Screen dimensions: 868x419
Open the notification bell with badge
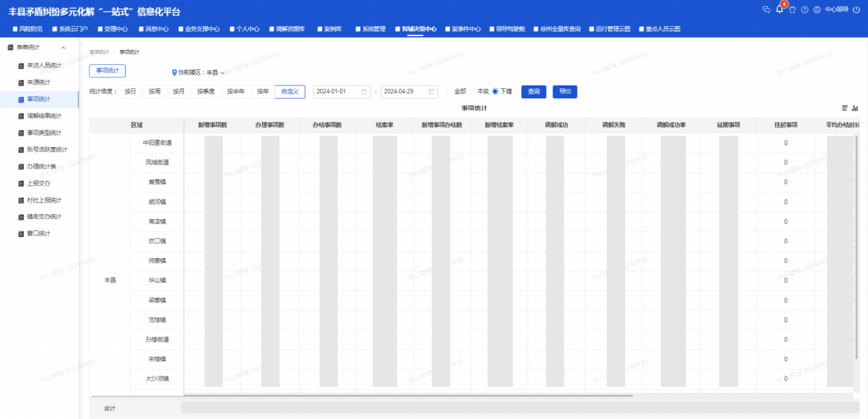[779, 10]
